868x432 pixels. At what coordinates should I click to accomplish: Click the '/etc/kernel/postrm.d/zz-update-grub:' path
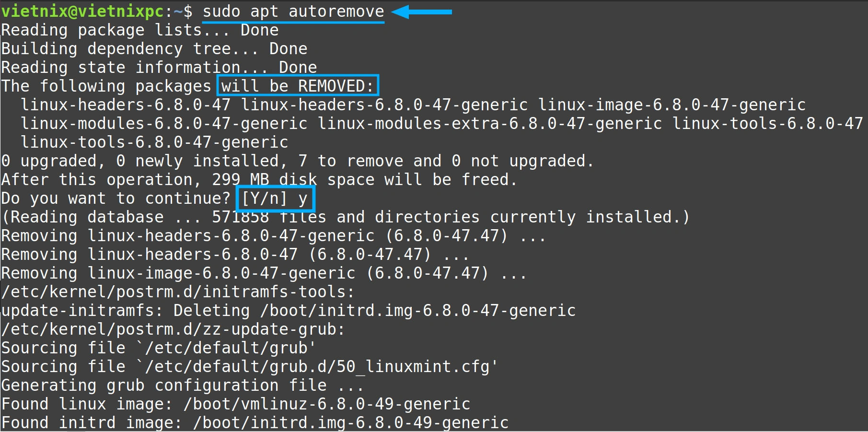click(x=173, y=329)
